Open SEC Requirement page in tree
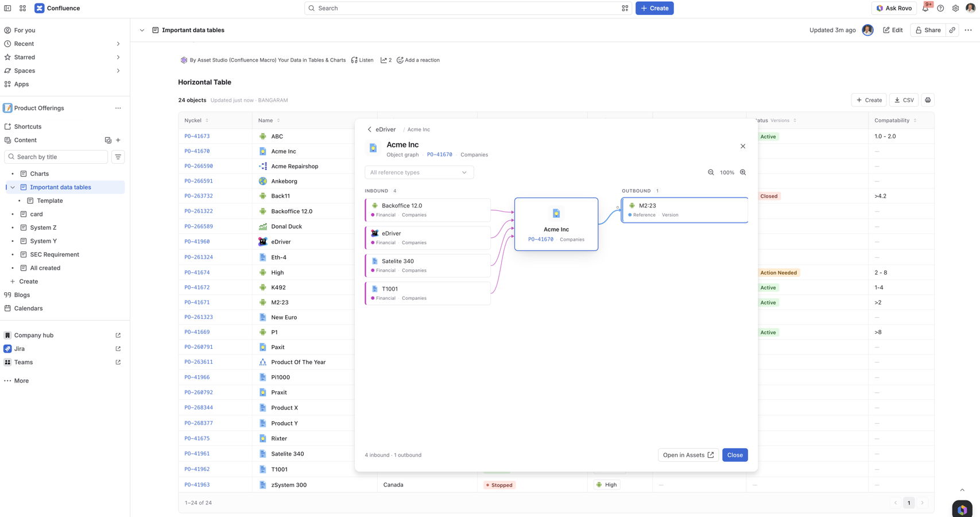980x517 pixels. coord(55,254)
